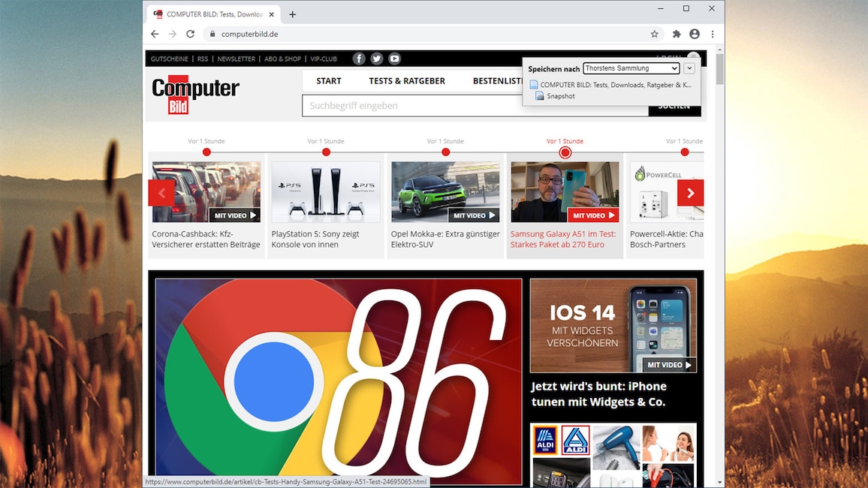Click the YouTube icon in top bar
Image resolution: width=868 pixels, height=488 pixels.
(394, 59)
